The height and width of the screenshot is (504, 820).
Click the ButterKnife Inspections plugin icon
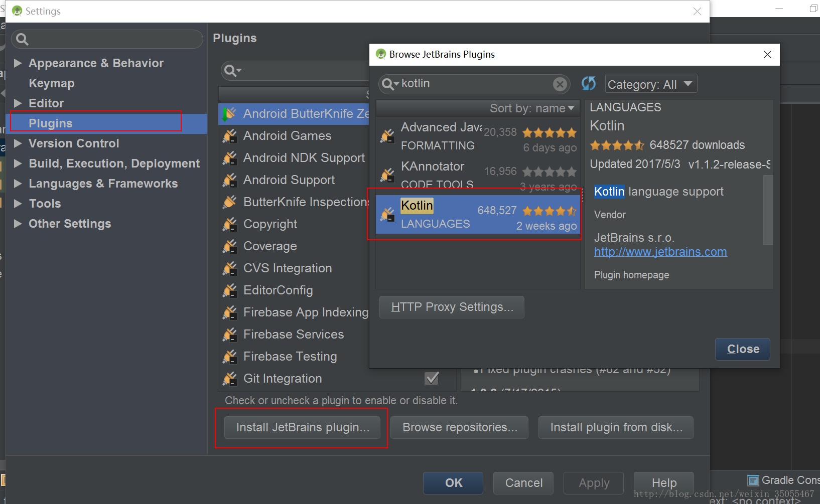229,202
